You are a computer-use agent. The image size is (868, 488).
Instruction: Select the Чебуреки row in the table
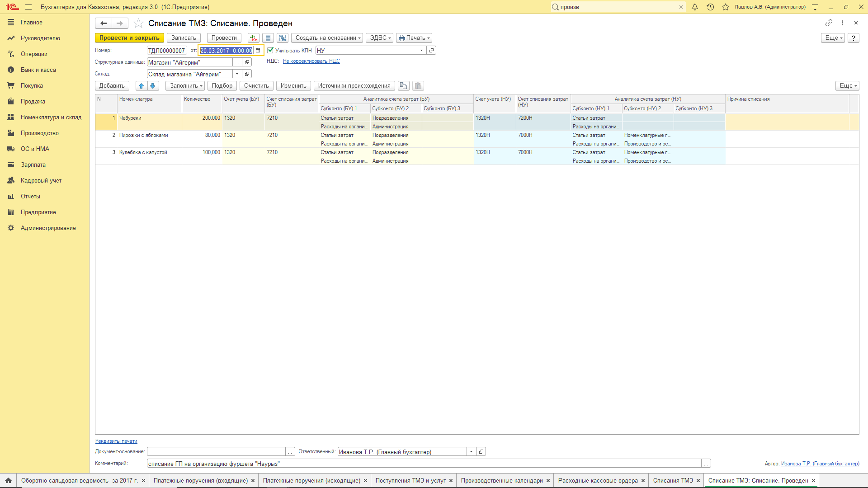(130, 118)
